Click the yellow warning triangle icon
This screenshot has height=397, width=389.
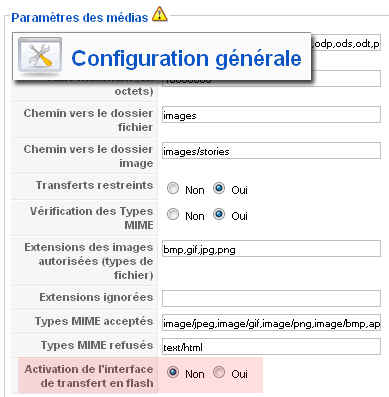pyautogui.click(x=160, y=14)
